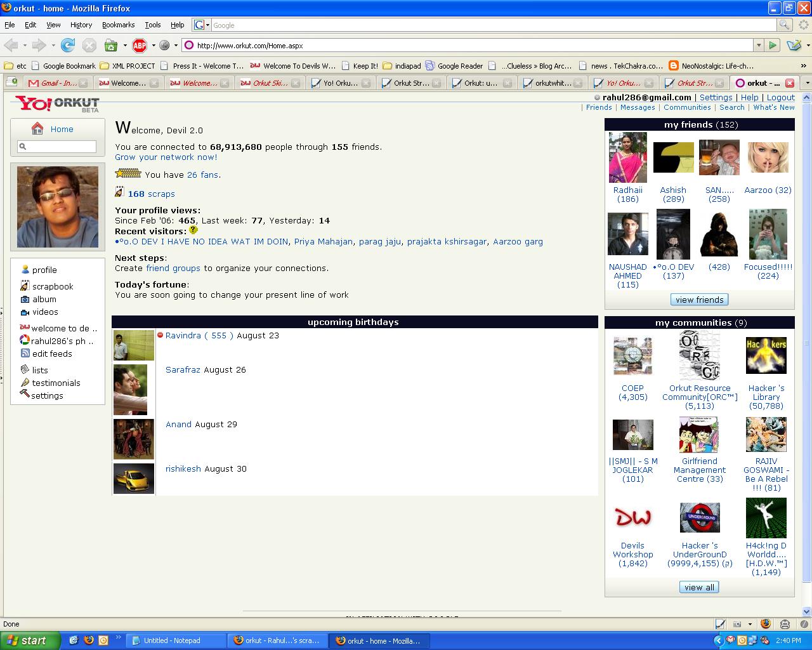
Task: Click the status bar sad face icon
Action: (785, 624)
